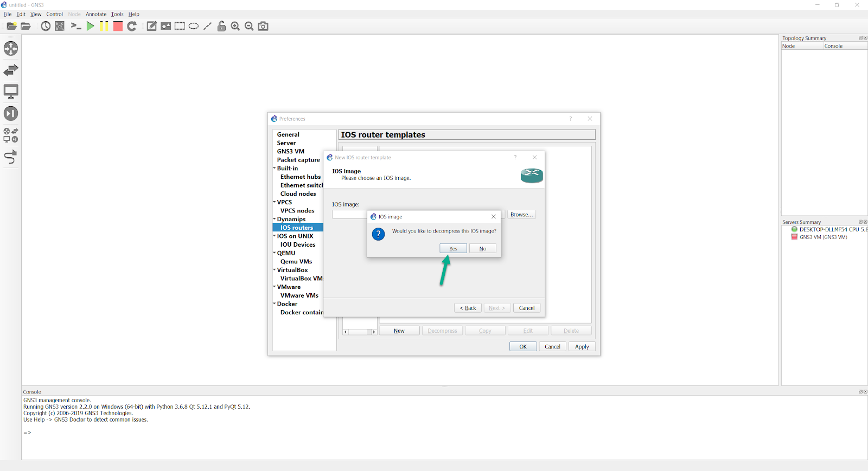Take a screenshot with camera icon
868x471 pixels.
[263, 26]
